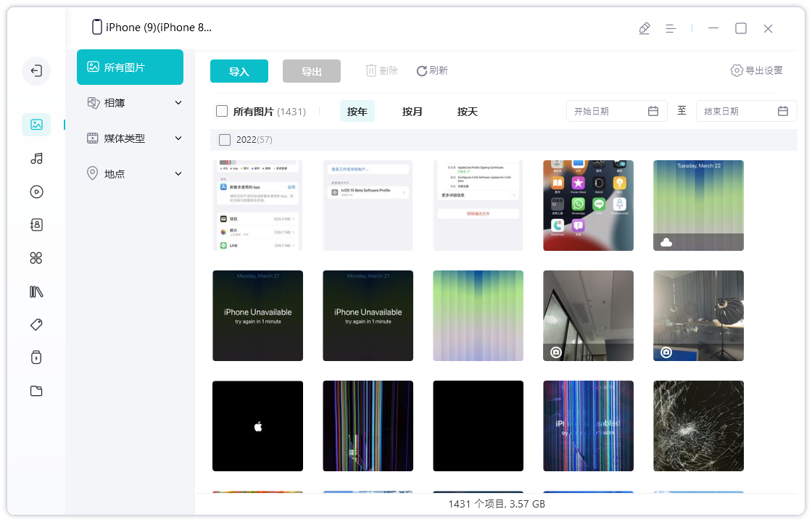Enable selection of all photos in 2022
Image resolution: width=812 pixels, height=522 pixels.
point(225,139)
